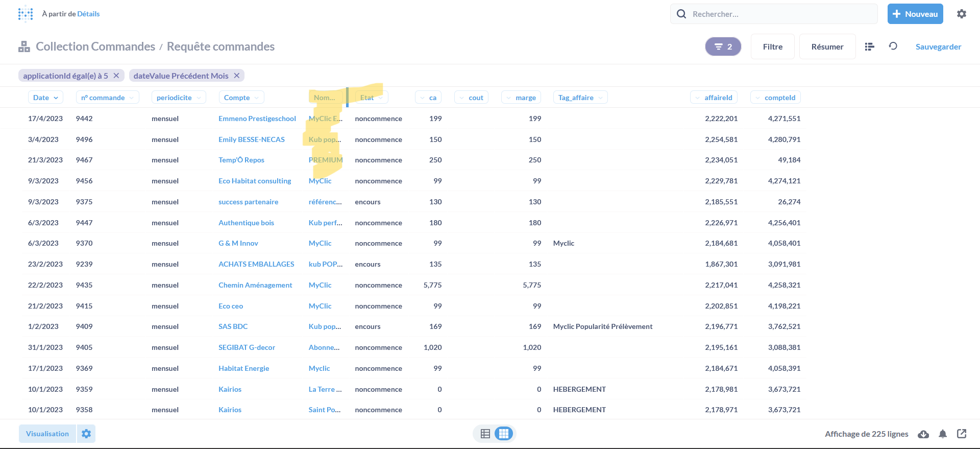
Task: Open Chemin Aménagement account link
Action: (x=255, y=285)
